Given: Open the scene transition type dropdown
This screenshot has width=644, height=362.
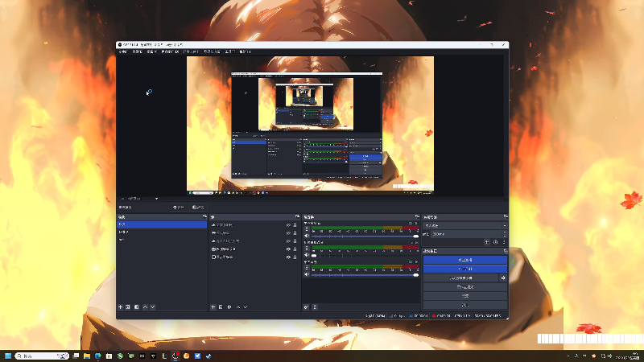Looking at the screenshot, I should [x=465, y=226].
